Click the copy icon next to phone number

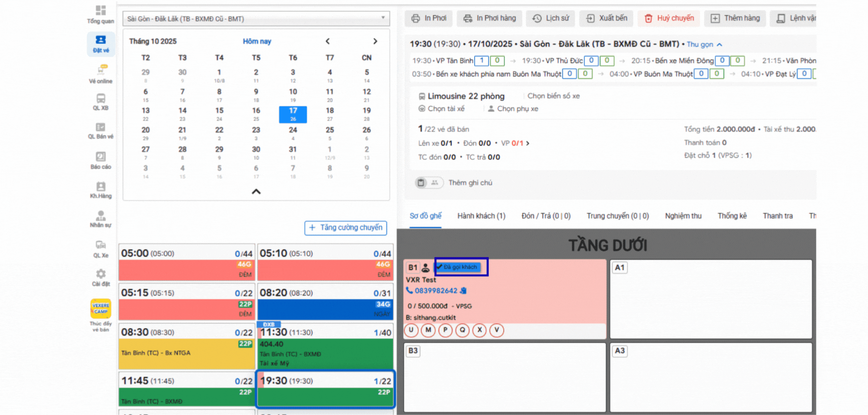click(463, 291)
